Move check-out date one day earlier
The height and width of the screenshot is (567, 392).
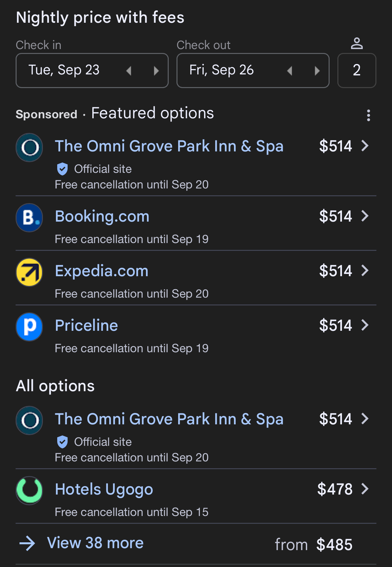[x=290, y=71]
